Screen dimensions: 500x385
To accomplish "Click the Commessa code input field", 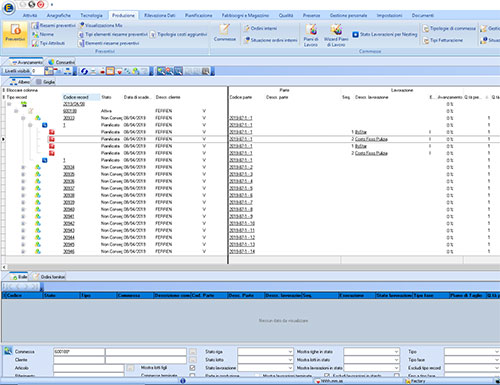I will point(79,352).
